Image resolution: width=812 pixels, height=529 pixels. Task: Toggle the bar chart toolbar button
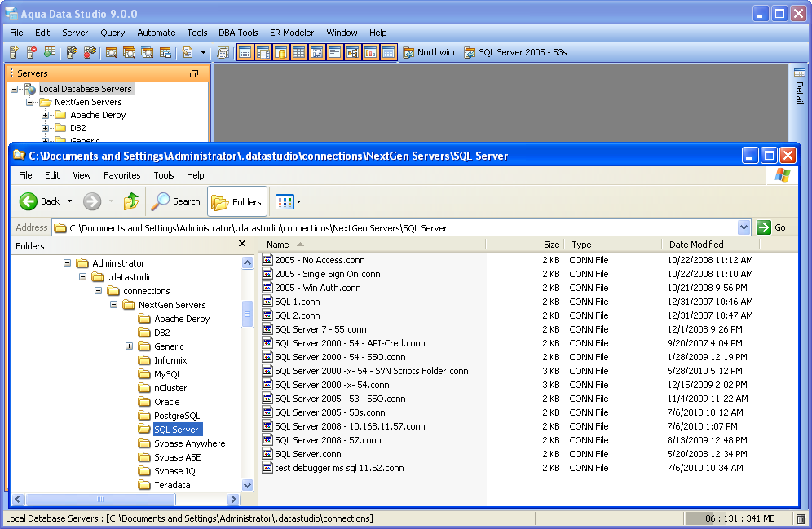pyautogui.click(x=370, y=52)
